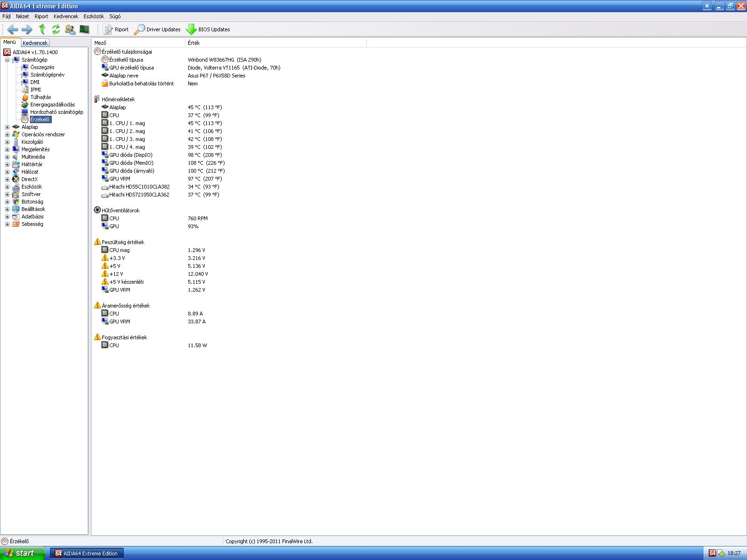Select the Érzékelő tree item
The width and height of the screenshot is (747, 560).
[x=40, y=119]
